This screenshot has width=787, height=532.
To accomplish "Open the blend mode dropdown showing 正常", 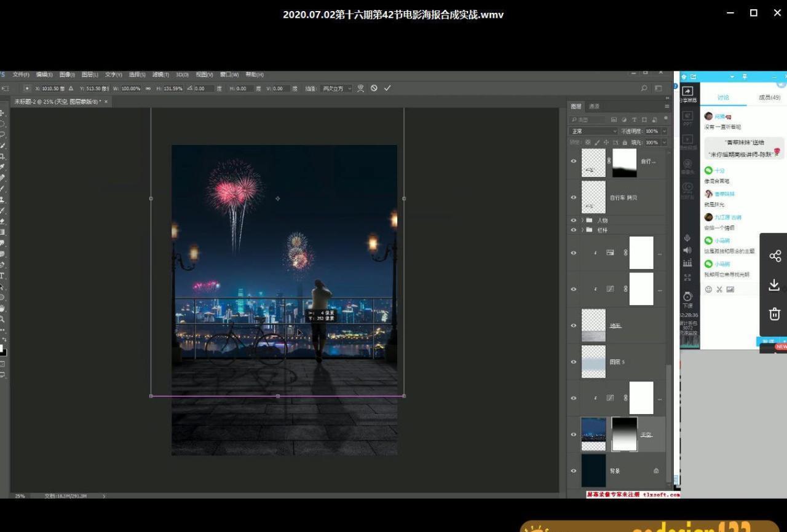I will point(593,131).
